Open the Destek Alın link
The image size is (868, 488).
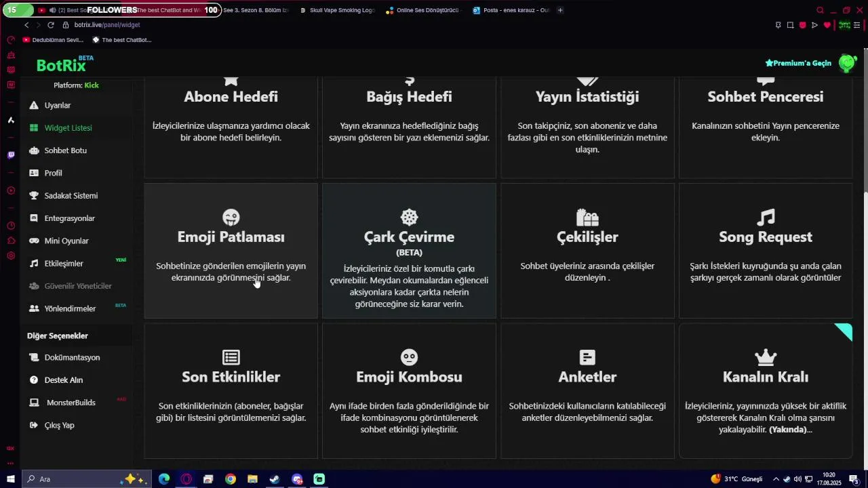point(63,380)
